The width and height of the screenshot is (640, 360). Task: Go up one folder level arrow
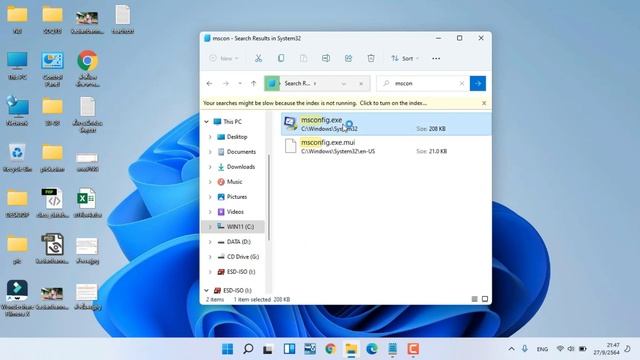pos(253,83)
